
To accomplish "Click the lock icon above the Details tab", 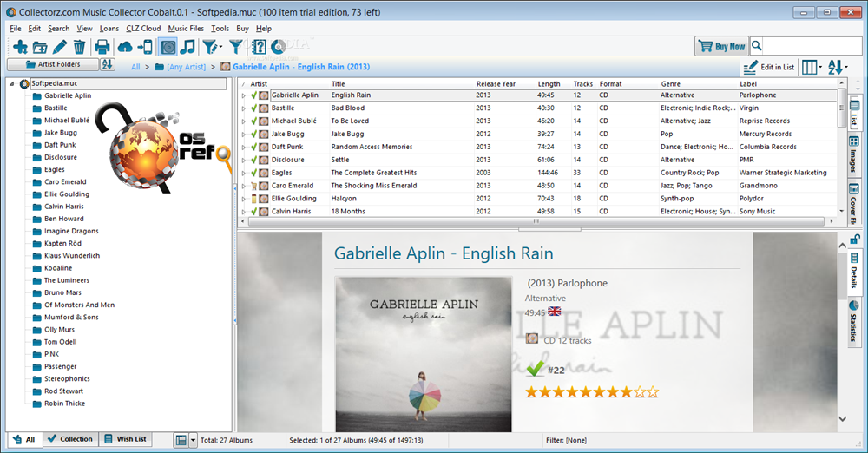I will point(855,240).
